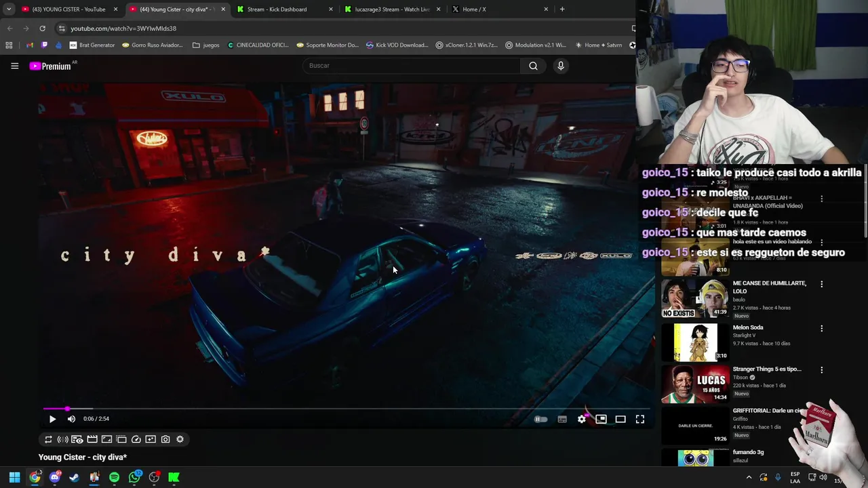Open a new browser tab

pos(562,9)
